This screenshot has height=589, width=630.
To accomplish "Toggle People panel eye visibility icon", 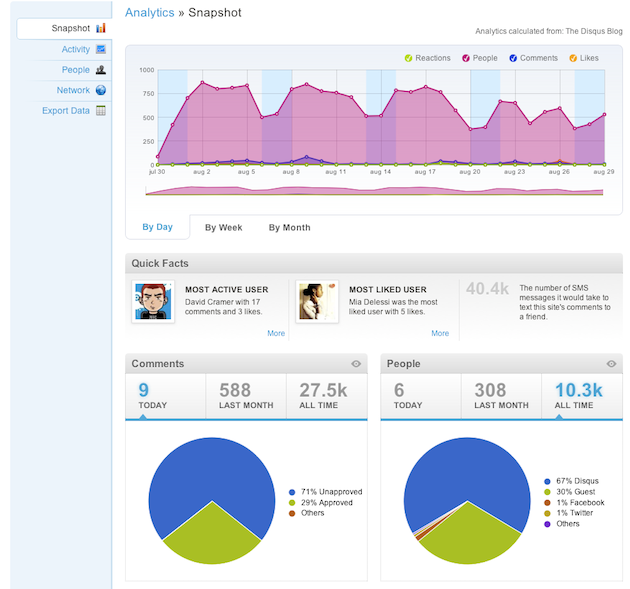I will click(612, 364).
